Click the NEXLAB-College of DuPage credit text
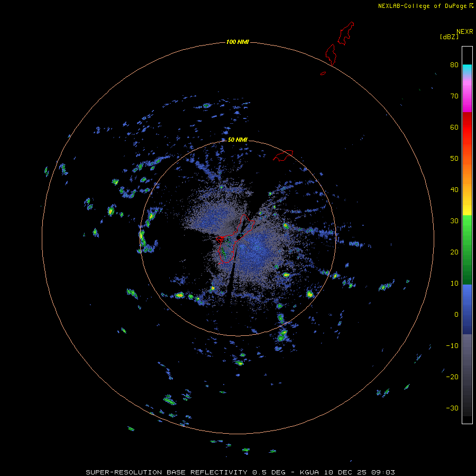476x476 pixels. point(425,6)
